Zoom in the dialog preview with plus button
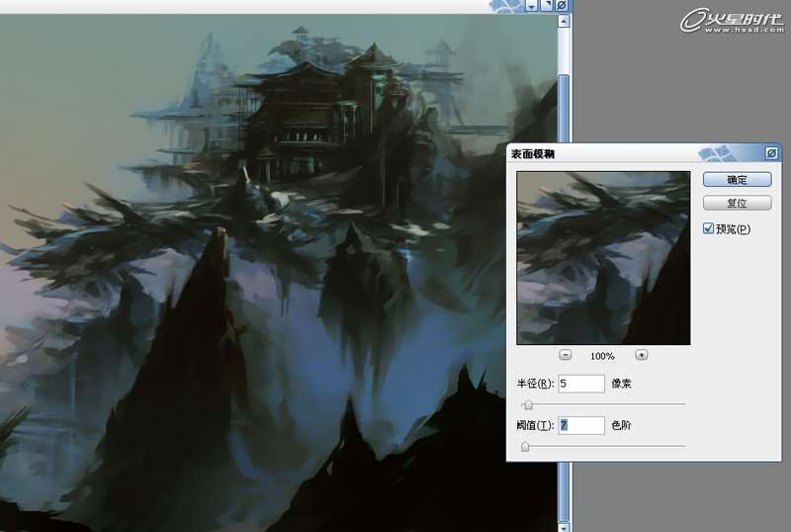The width and height of the screenshot is (791, 532). click(x=641, y=355)
